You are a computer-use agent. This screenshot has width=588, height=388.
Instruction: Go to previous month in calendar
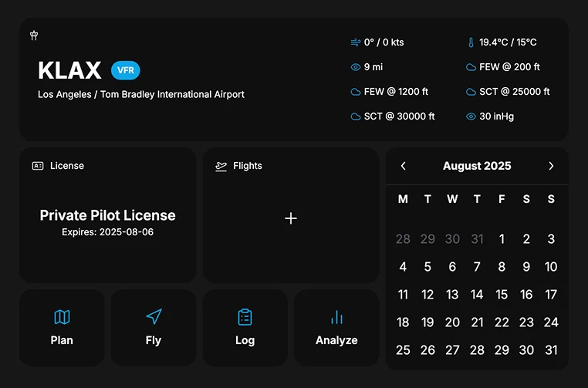404,166
